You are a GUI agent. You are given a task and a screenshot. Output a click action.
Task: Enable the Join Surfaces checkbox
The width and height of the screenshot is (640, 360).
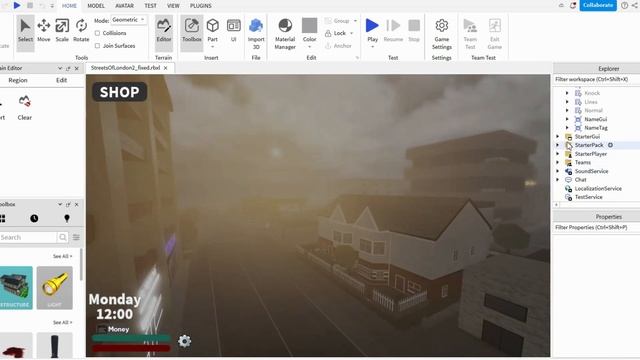pyautogui.click(x=97, y=46)
